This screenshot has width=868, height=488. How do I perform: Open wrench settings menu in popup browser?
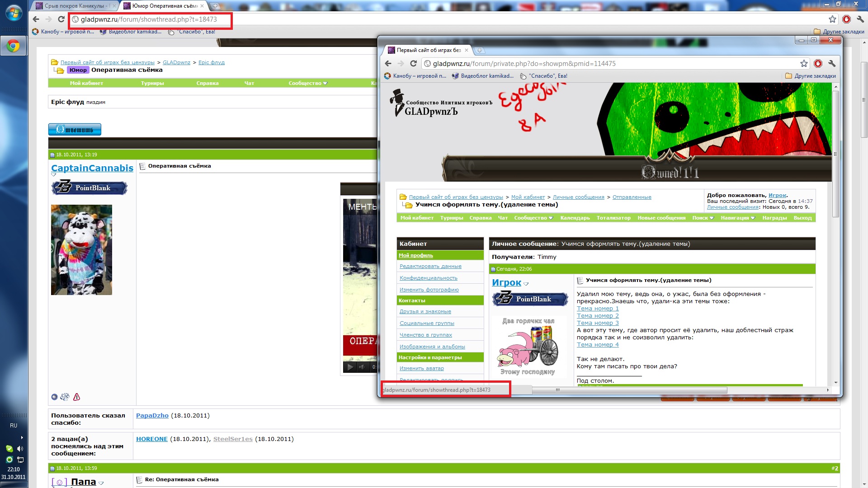[x=832, y=64]
